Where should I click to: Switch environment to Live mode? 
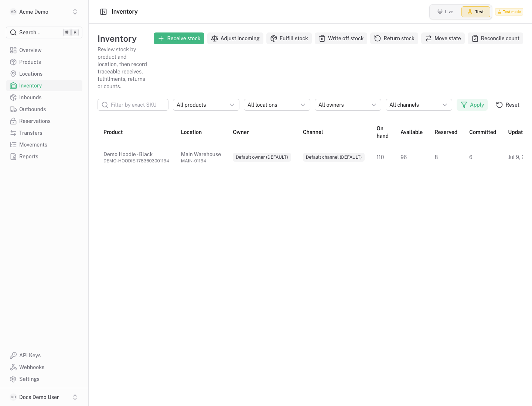pyautogui.click(x=446, y=12)
